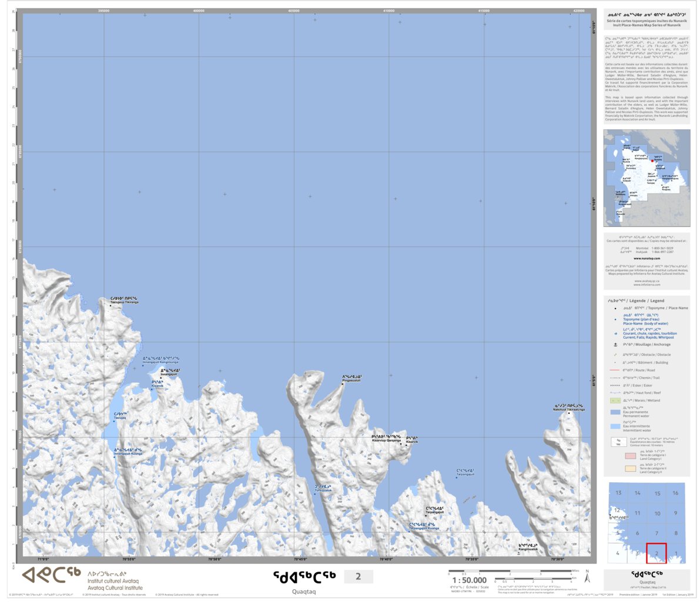The width and height of the screenshot is (700, 604).
Task: Toggle the Chemin / Trail dashed line entry
Action: pos(614,378)
